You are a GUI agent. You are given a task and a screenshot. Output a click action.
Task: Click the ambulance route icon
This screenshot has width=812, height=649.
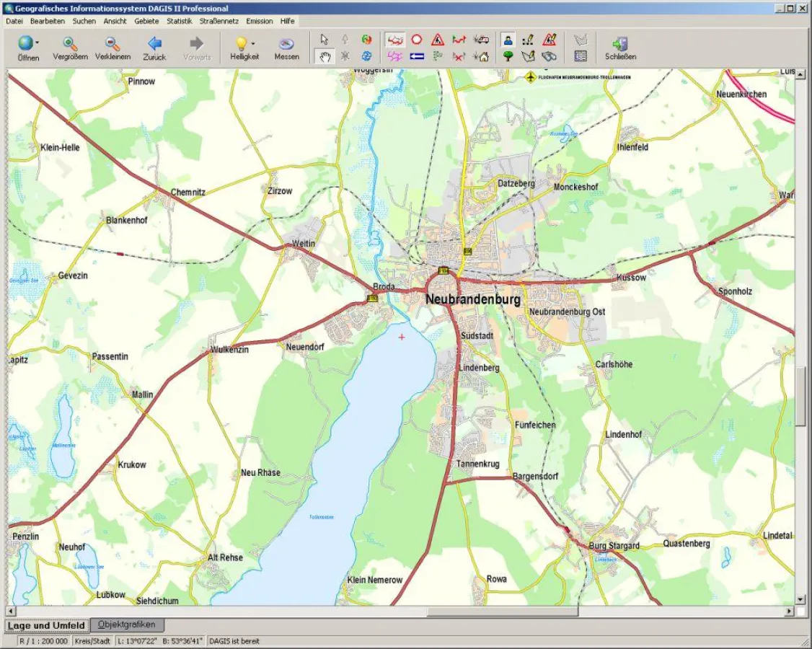481,40
